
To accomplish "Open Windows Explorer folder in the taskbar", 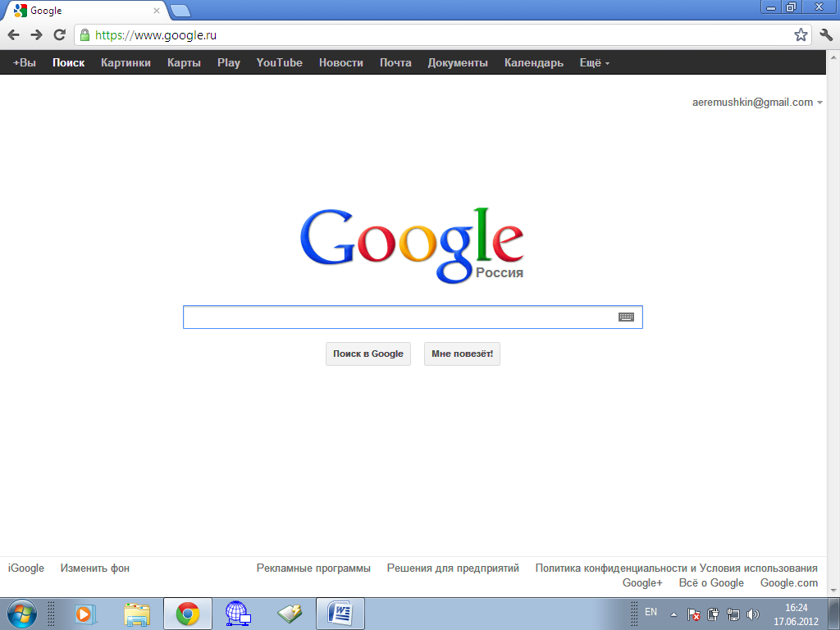I will tap(137, 614).
